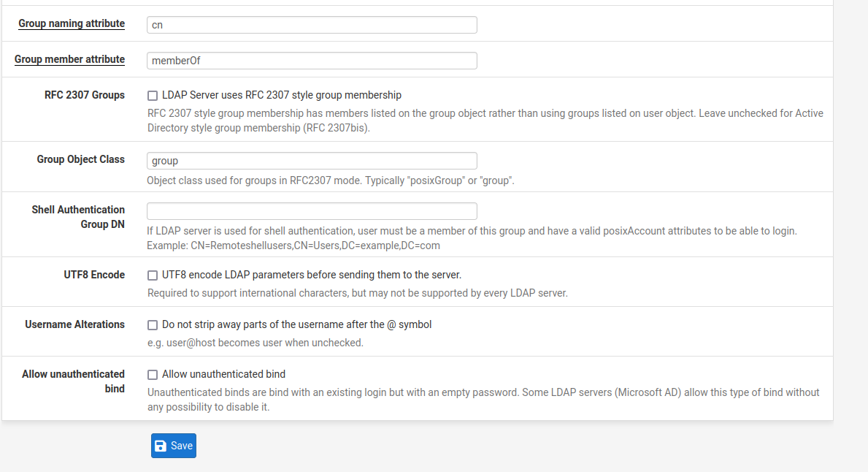The width and height of the screenshot is (868, 472).
Task: Click the bold 'Group Object Class' label
Action: click(x=81, y=159)
